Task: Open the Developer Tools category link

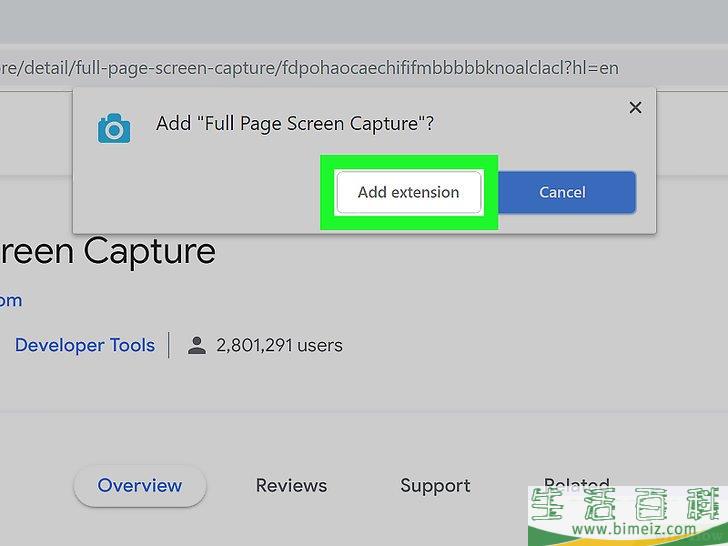Action: [84, 346]
